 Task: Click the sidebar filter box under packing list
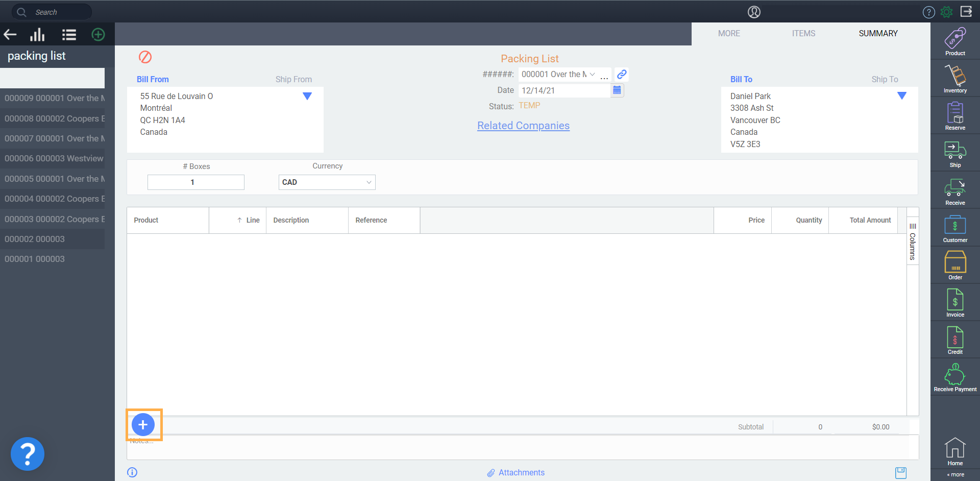pyautogui.click(x=52, y=78)
